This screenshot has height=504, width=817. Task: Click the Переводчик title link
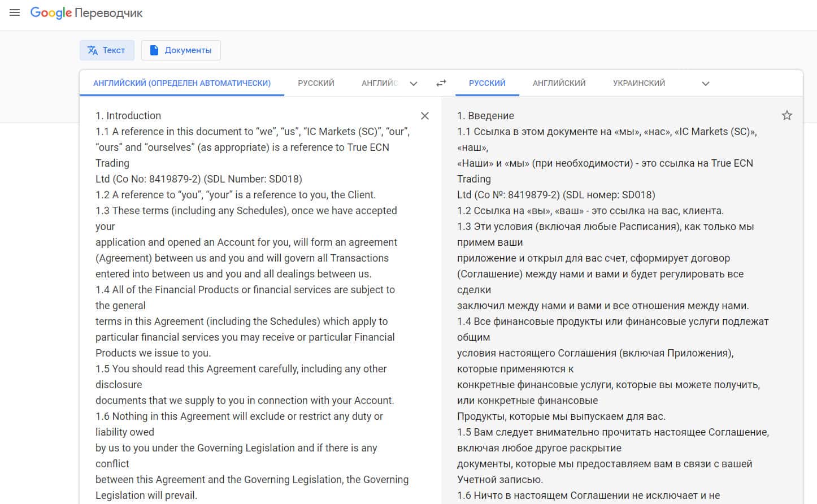[x=108, y=13]
